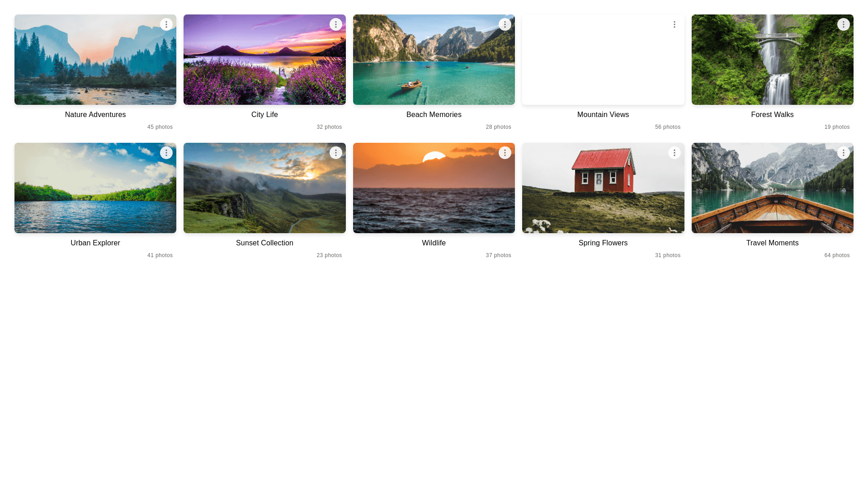Screen dimensions: 868x488
Task: Click the 41 photos count label
Action: [160, 255]
